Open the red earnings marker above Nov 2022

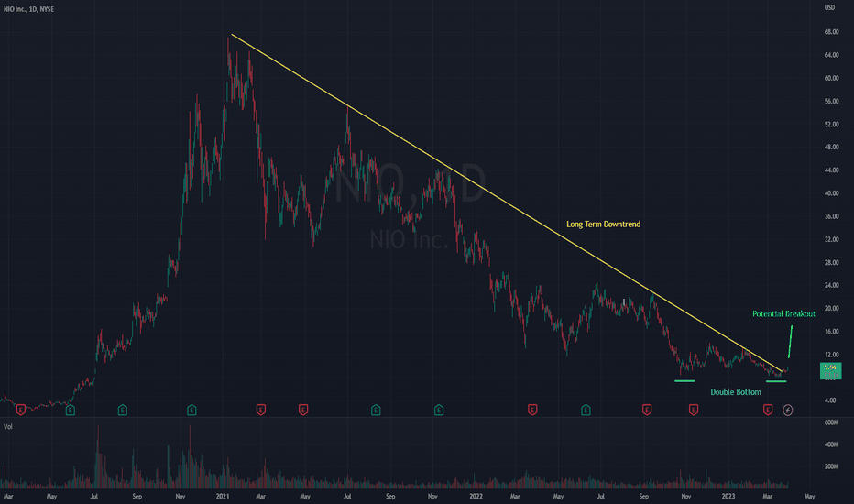[x=694, y=410]
